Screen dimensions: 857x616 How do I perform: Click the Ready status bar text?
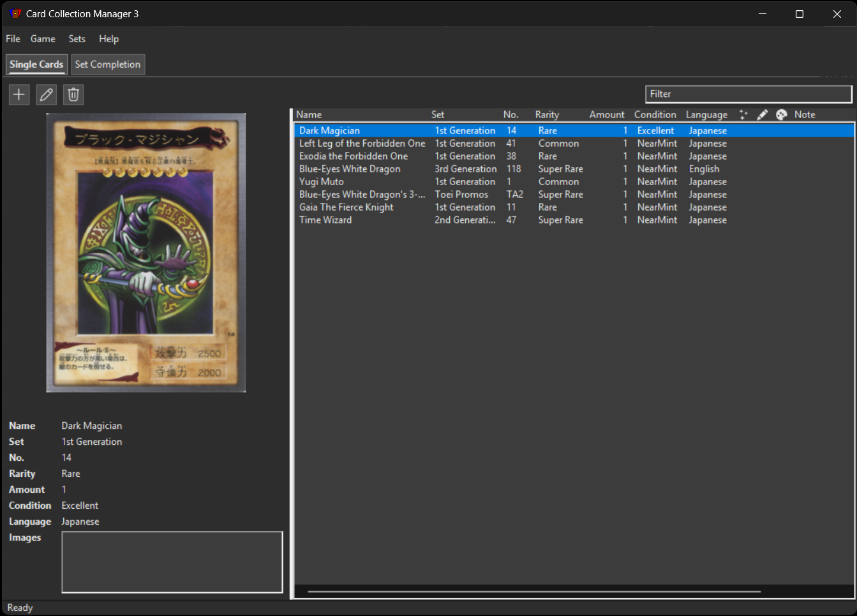pyautogui.click(x=20, y=608)
